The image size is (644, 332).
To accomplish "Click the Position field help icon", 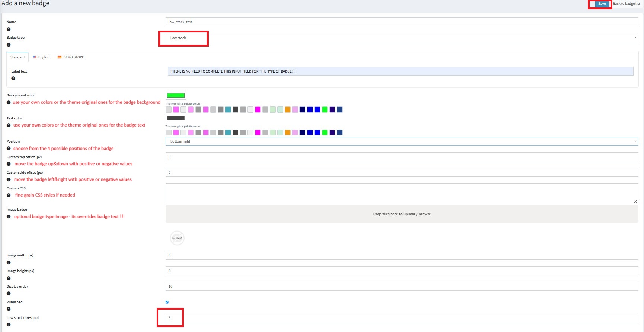I will pyautogui.click(x=9, y=148).
